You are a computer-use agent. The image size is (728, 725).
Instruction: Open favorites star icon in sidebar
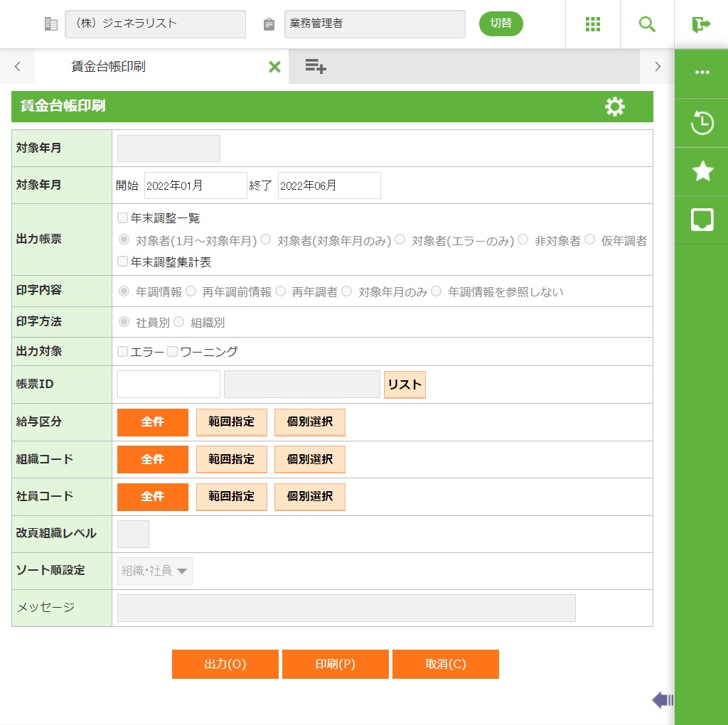702,171
